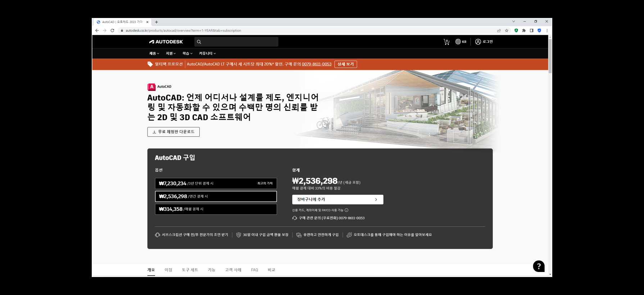Click the 장바구니에 추가 button

pos(337,200)
